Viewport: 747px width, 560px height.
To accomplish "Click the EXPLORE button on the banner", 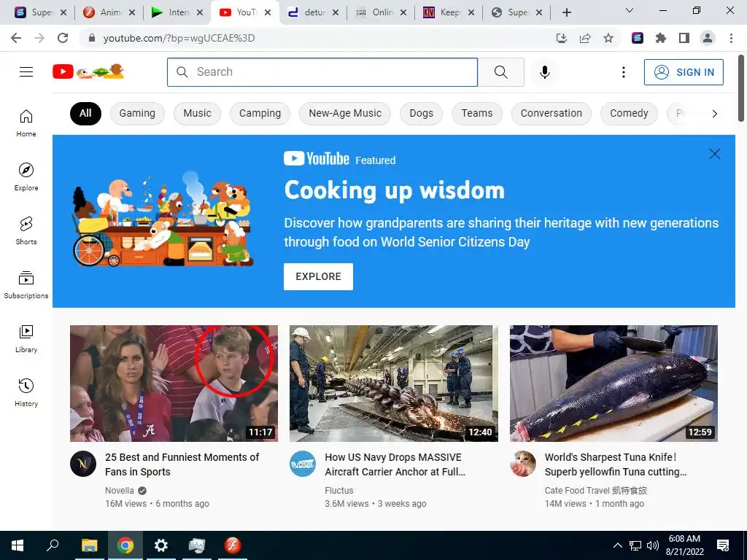I will tap(318, 276).
